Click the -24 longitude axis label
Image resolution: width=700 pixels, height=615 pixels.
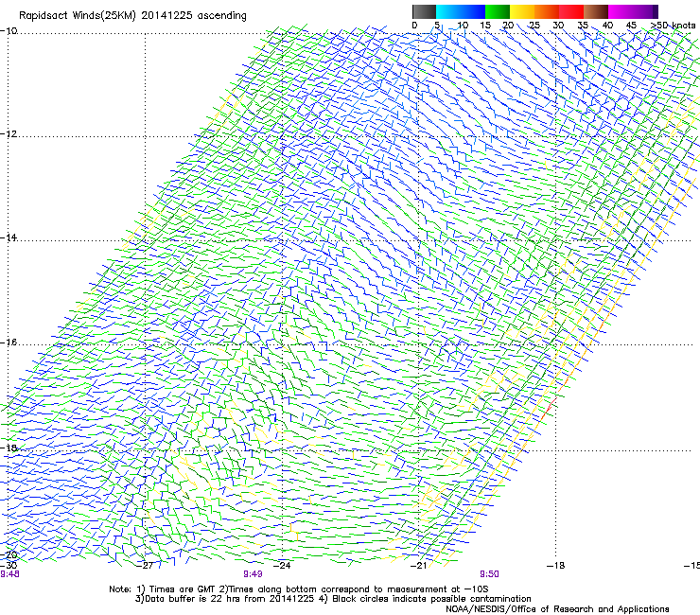pyautogui.click(x=282, y=566)
